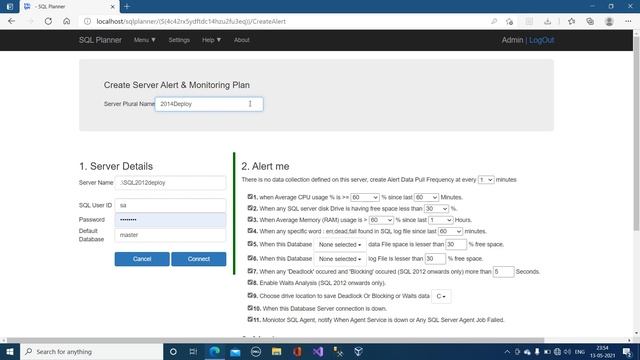Open the Menu dropdown in navbar
The image size is (640, 360).
tap(144, 40)
